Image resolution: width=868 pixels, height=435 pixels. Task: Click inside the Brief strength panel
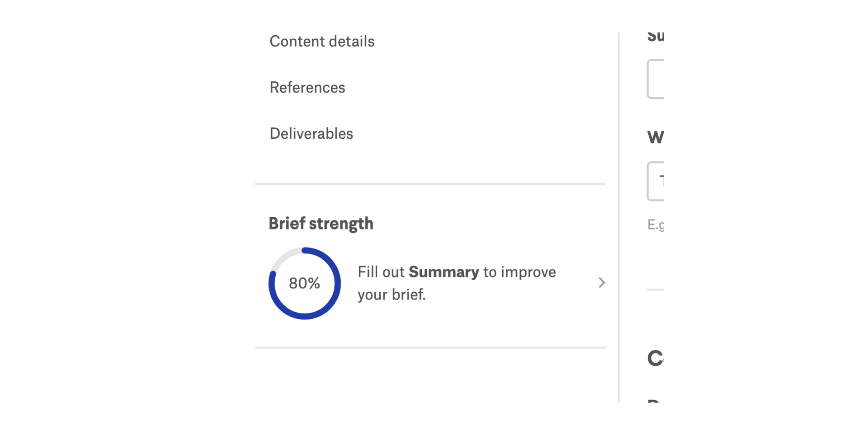click(430, 267)
